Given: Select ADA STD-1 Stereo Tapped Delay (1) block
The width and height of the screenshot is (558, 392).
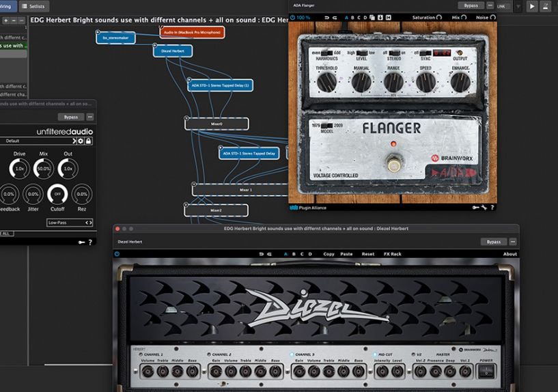Looking at the screenshot, I should [x=221, y=85].
